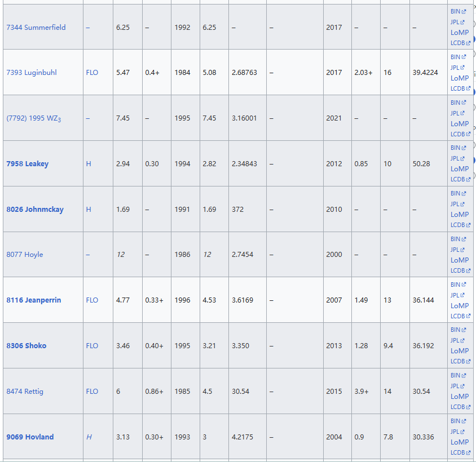This screenshot has height=462, width=476.
Task: Go to the 8026 Johnmckay page
Action: (35, 210)
